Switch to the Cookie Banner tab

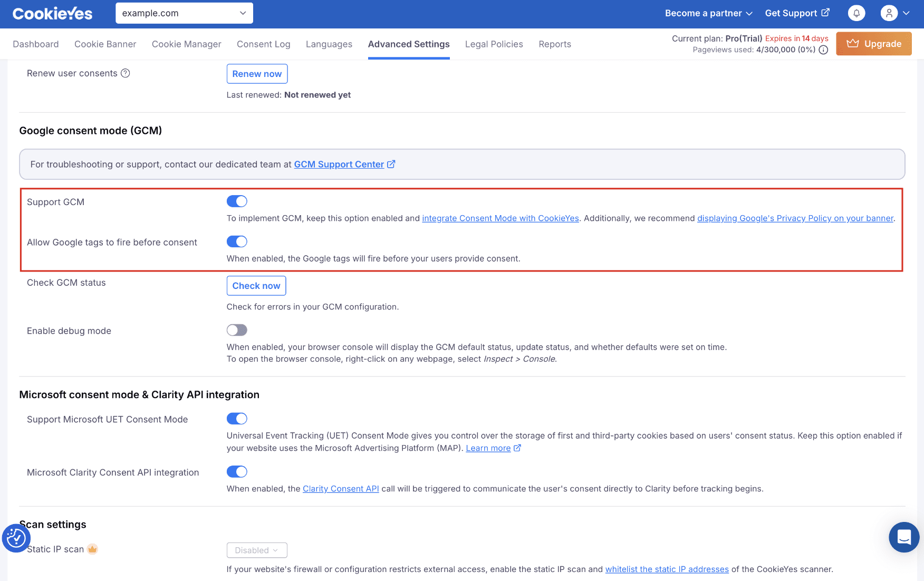105,44
